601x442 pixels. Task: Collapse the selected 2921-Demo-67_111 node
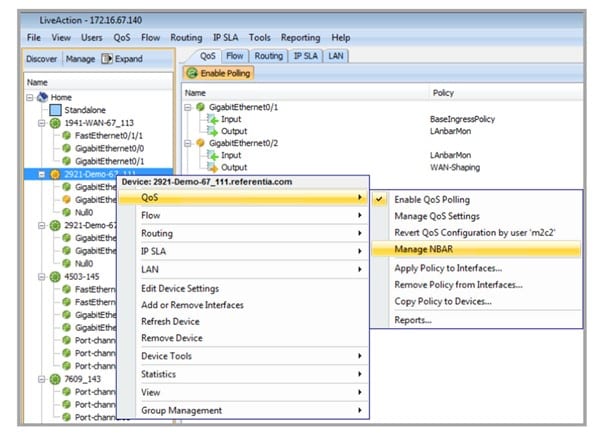tap(41, 174)
